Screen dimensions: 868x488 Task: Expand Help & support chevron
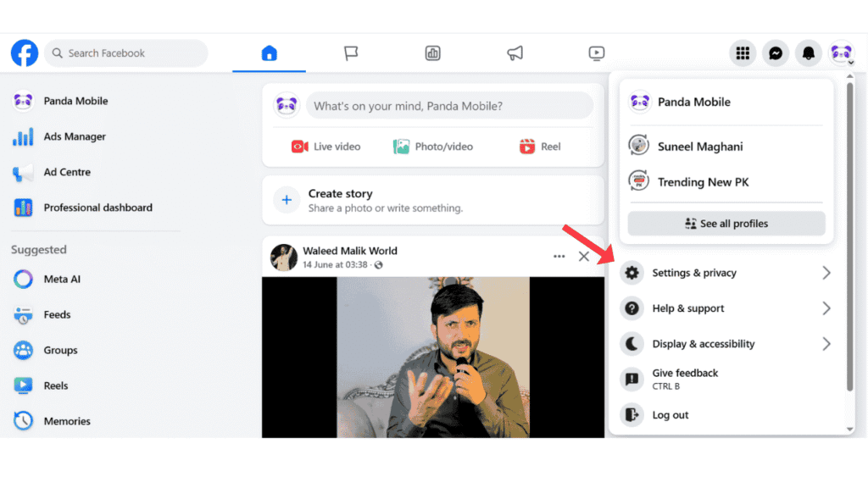click(x=826, y=308)
